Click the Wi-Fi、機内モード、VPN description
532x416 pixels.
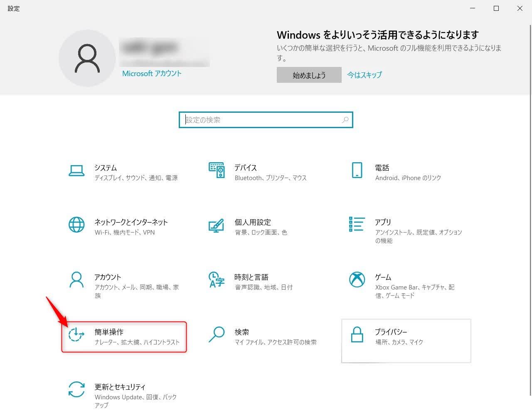click(125, 233)
